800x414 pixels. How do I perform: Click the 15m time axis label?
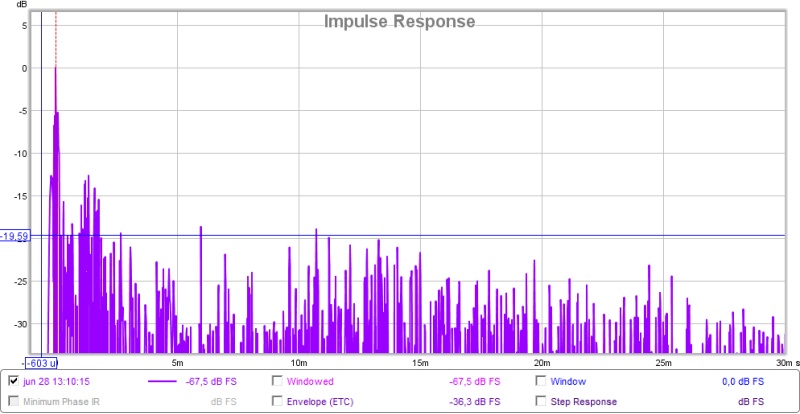point(420,363)
